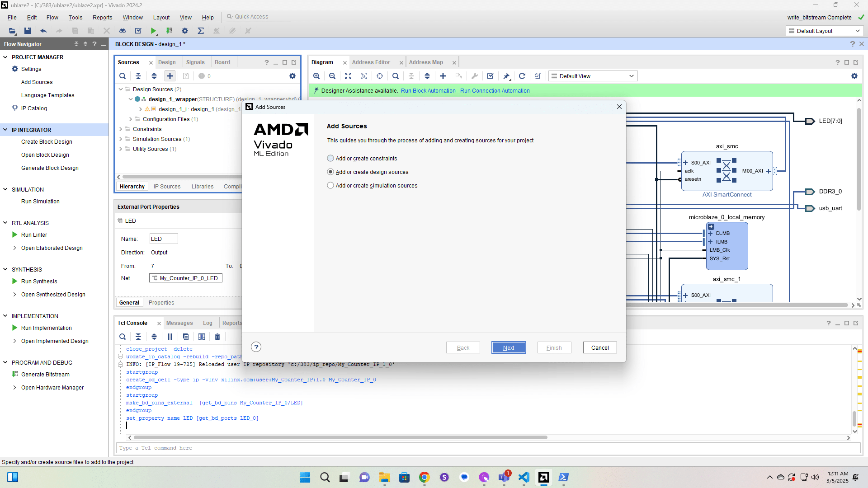The width and height of the screenshot is (868, 488).
Task: Collapse the SYNTHESIS section in Flow Navigator
Action: (x=5, y=269)
